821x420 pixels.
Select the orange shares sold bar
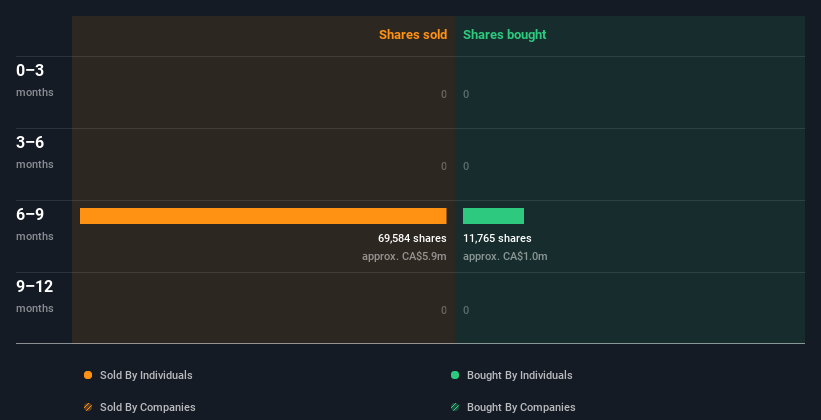tap(263, 216)
